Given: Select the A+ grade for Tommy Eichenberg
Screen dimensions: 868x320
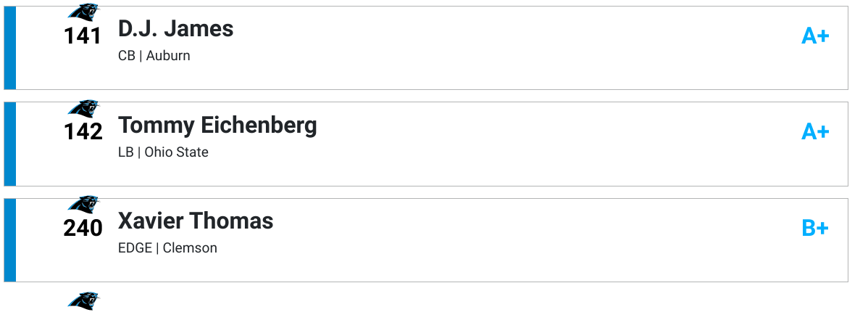Looking at the screenshot, I should [x=814, y=132].
